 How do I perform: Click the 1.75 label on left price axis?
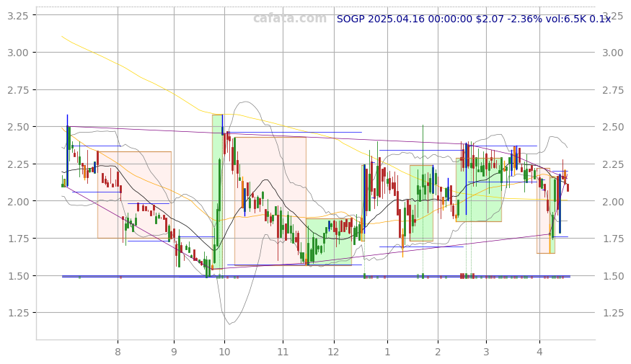(18, 239)
